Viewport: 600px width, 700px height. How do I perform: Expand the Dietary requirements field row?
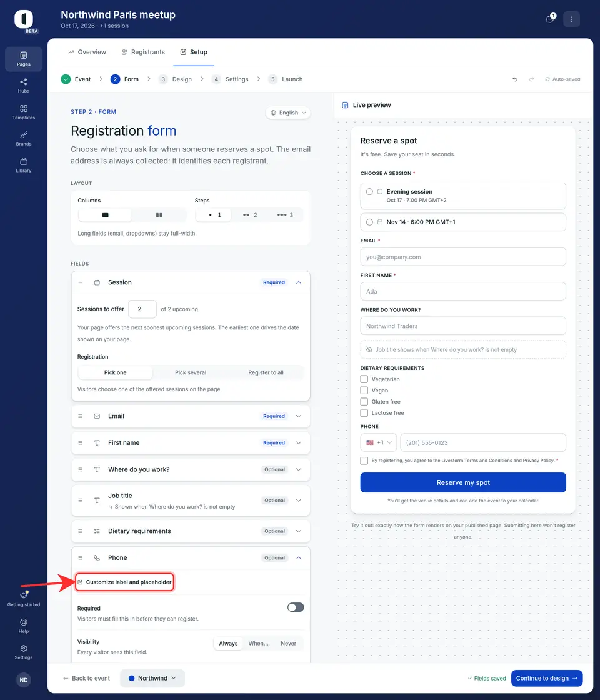click(299, 531)
